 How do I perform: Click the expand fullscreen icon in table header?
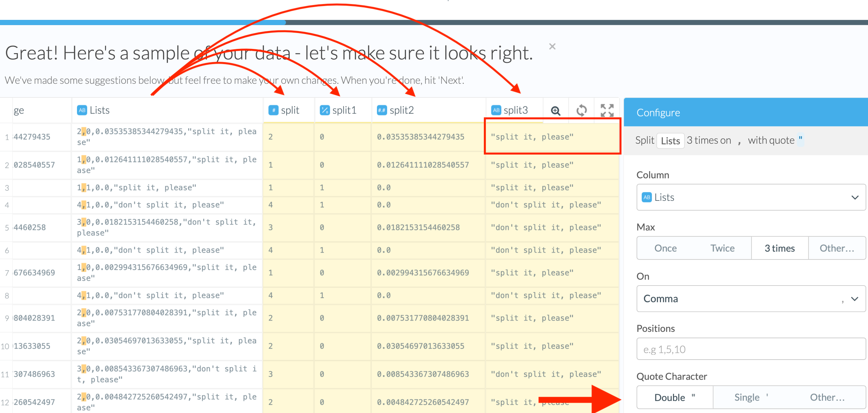pos(607,111)
